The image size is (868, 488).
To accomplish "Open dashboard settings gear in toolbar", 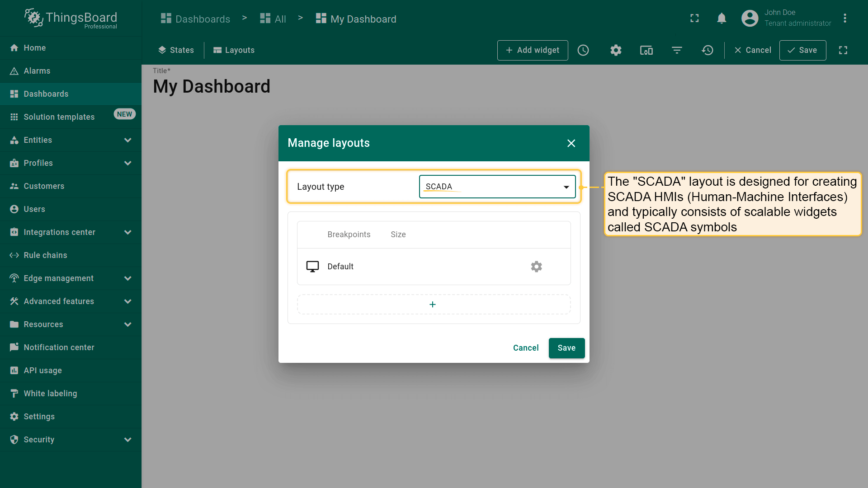I will tap(616, 50).
